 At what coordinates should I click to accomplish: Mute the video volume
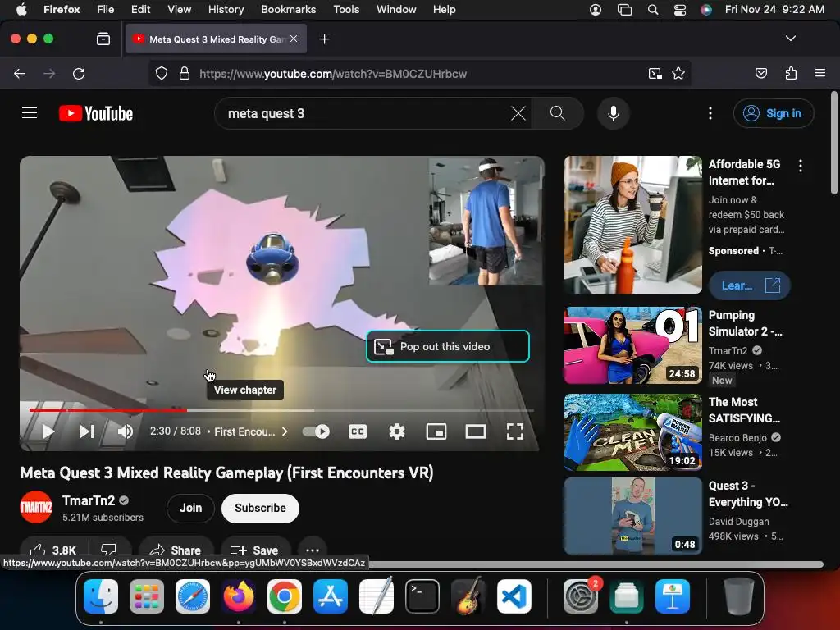[x=126, y=431]
